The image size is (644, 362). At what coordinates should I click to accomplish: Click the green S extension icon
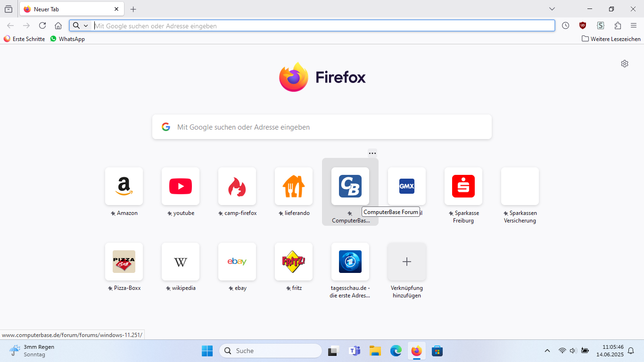600,25
